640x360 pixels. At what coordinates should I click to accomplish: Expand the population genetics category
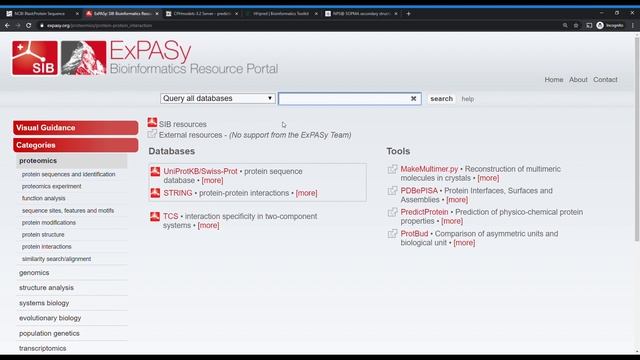coord(49,333)
